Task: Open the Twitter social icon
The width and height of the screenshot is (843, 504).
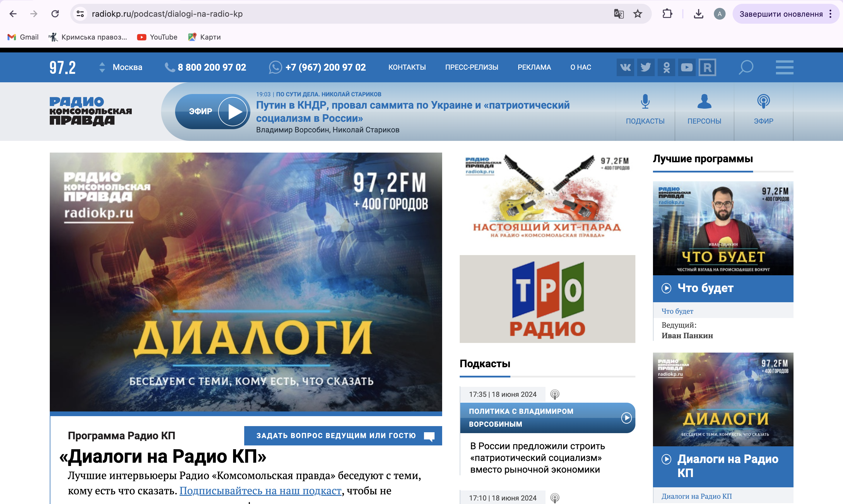Action: click(x=646, y=67)
